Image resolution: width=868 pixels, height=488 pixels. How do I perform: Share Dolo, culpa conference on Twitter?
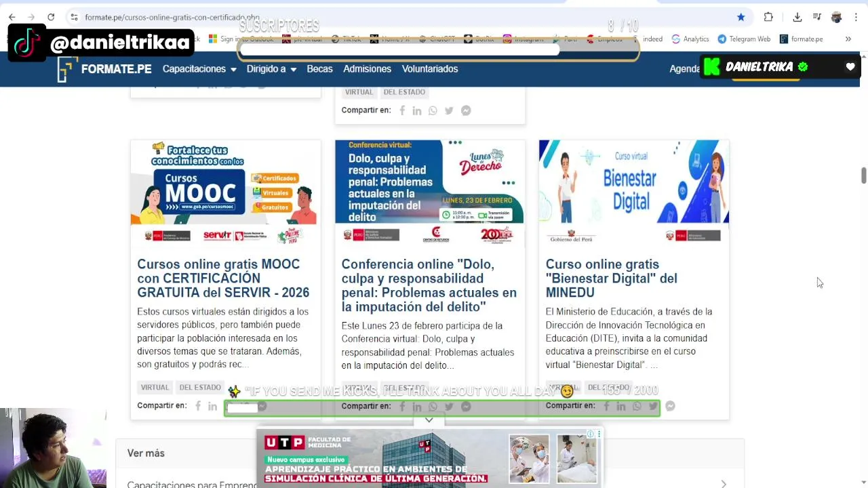tap(449, 406)
